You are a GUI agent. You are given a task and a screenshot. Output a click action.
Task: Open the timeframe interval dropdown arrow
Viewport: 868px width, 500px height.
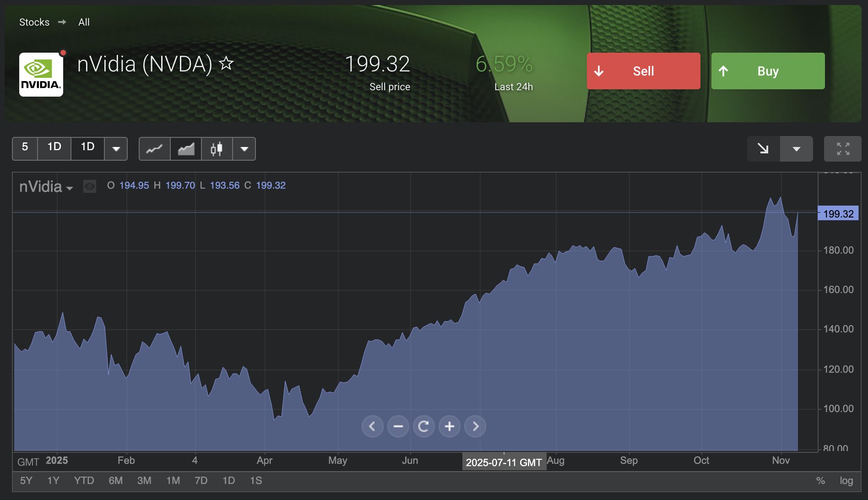point(116,149)
